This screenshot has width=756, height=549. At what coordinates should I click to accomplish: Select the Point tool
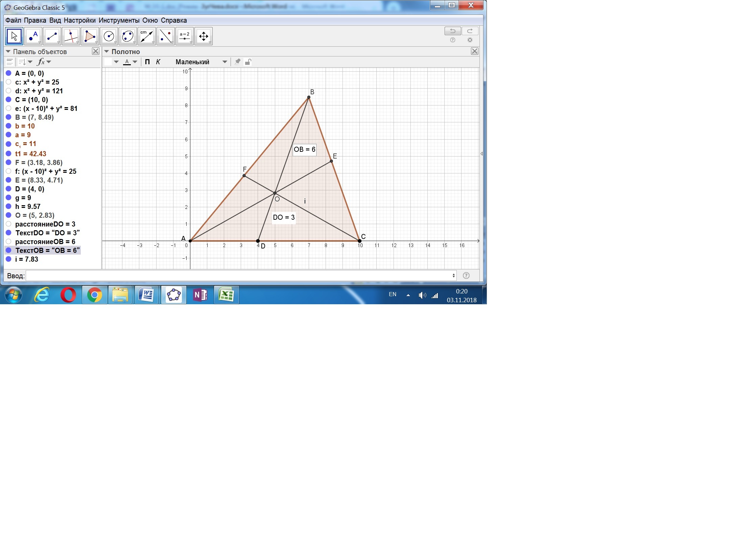click(x=33, y=36)
